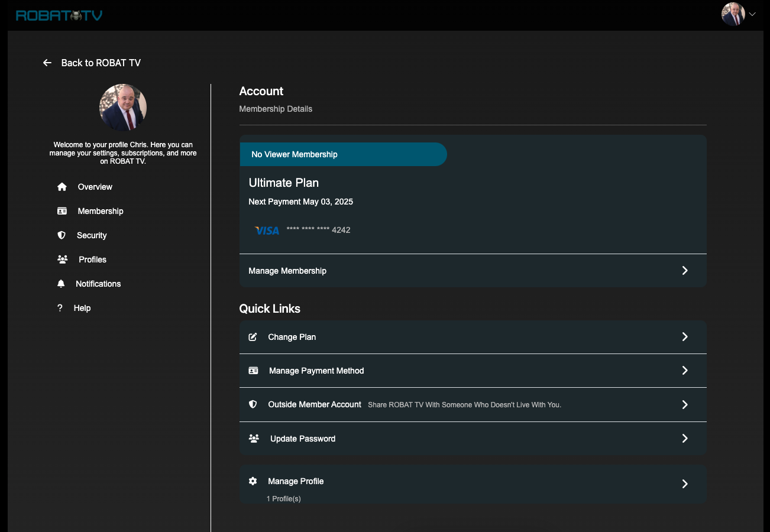Open the Security sidebar item

click(92, 235)
